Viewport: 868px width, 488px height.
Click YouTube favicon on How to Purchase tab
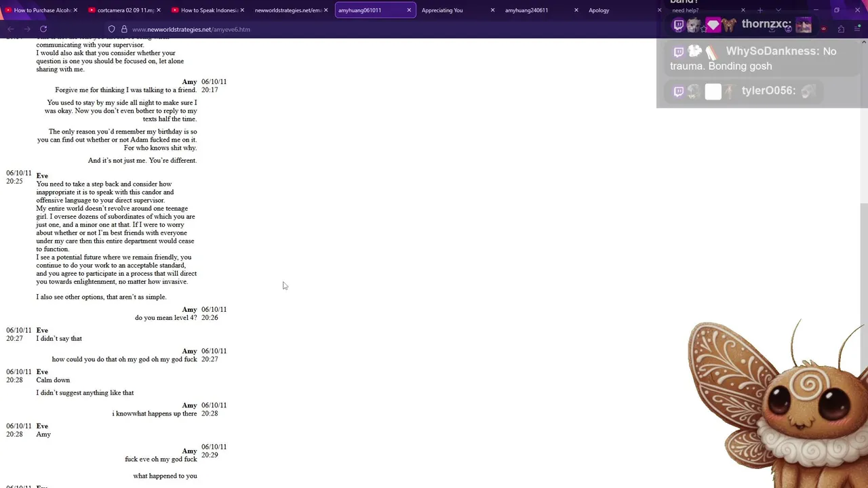point(9,10)
